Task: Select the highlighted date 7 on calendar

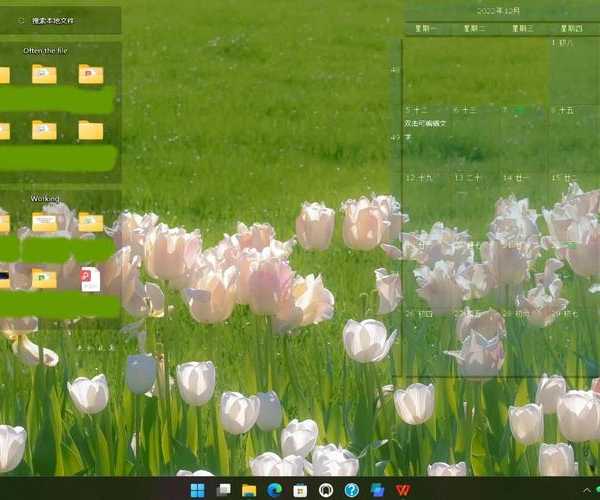Action: (x=514, y=110)
